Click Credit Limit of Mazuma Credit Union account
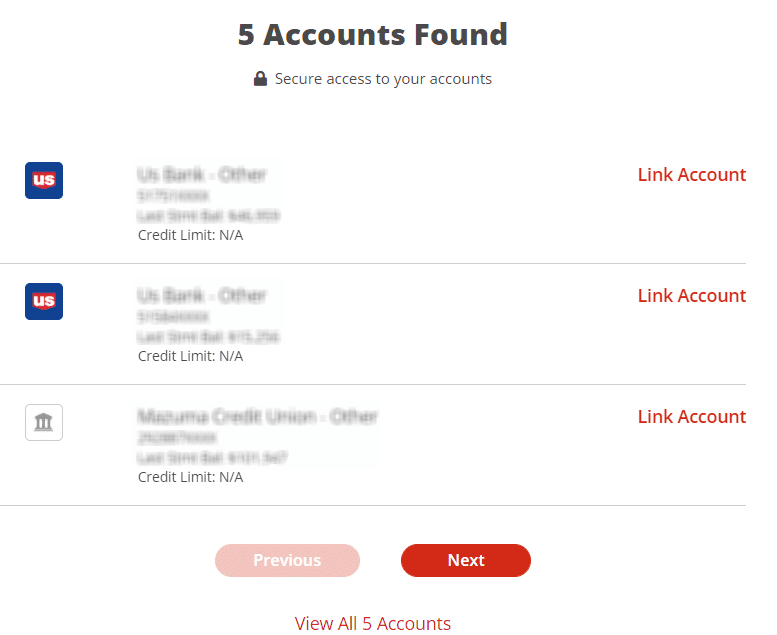This screenshot has width=777, height=635. [x=190, y=477]
